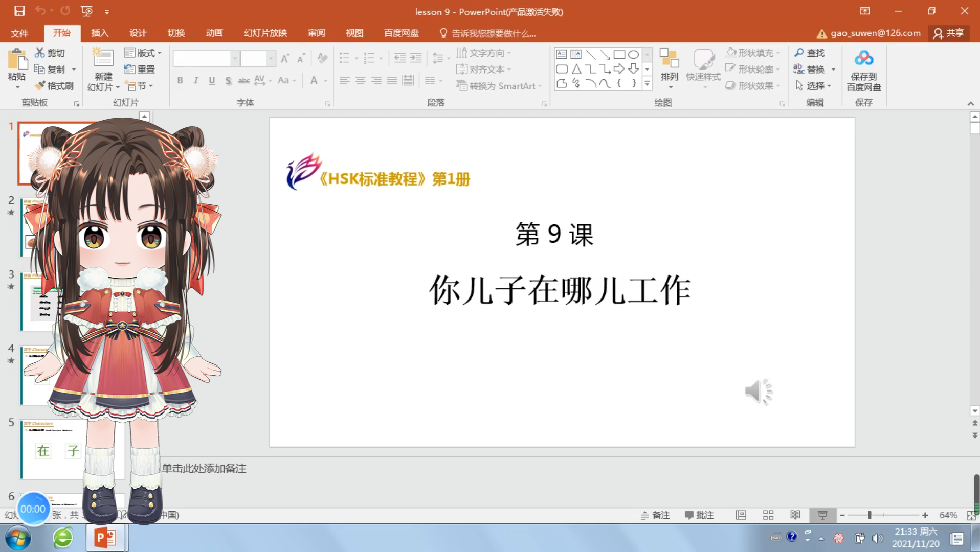Toggle Strikethrough (abc) formatting
The height and width of the screenshot is (552, 980).
(244, 80)
